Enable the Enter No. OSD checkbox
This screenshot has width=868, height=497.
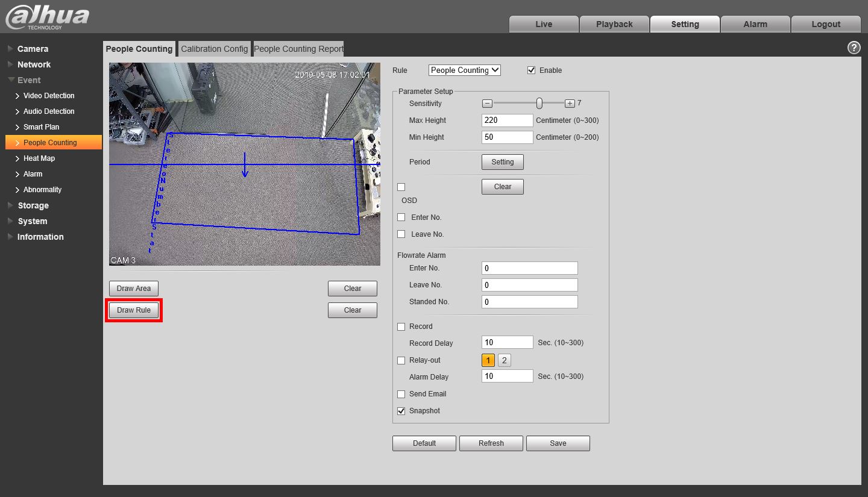[x=401, y=217]
